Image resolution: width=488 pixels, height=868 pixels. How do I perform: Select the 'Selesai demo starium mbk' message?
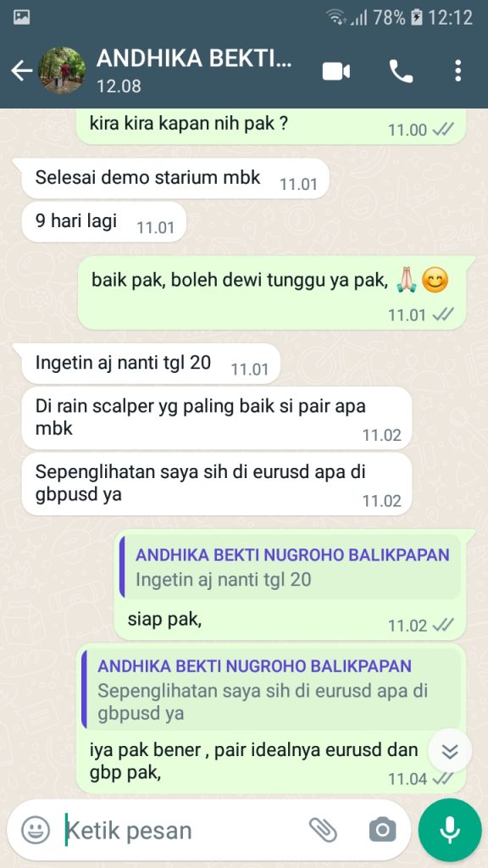[x=175, y=178]
